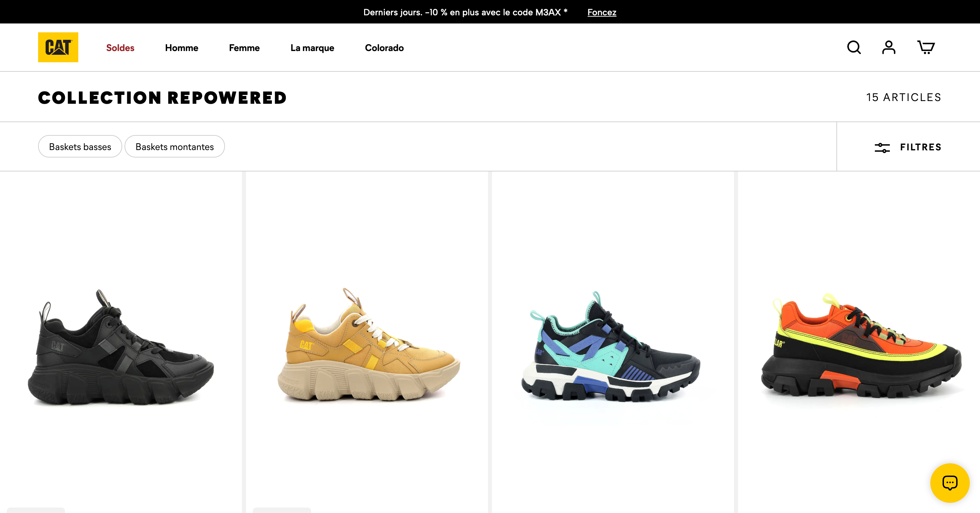Image resolution: width=980 pixels, height=513 pixels.
Task: Open the Femme menu
Action: click(244, 48)
